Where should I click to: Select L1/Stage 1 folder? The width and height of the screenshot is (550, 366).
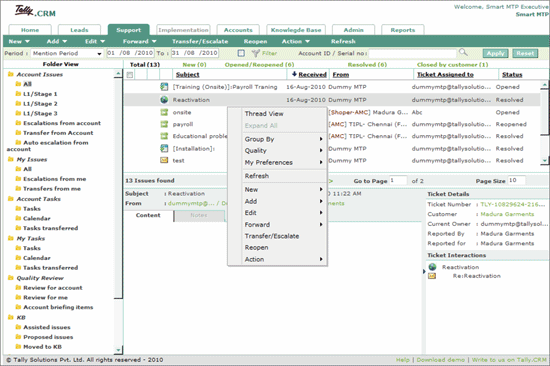pyautogui.click(x=40, y=94)
